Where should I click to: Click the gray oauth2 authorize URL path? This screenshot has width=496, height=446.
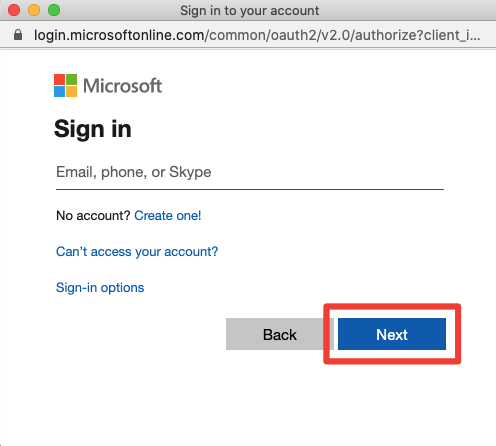click(x=343, y=35)
